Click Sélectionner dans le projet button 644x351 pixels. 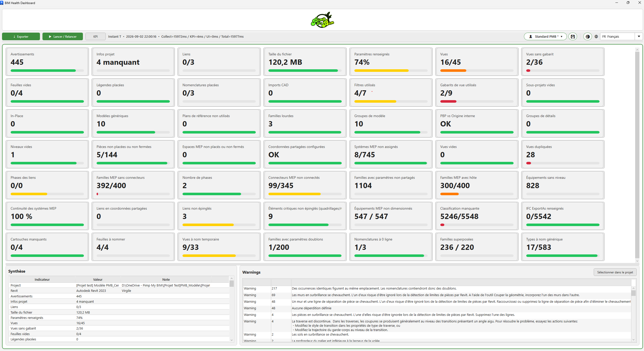click(615, 272)
